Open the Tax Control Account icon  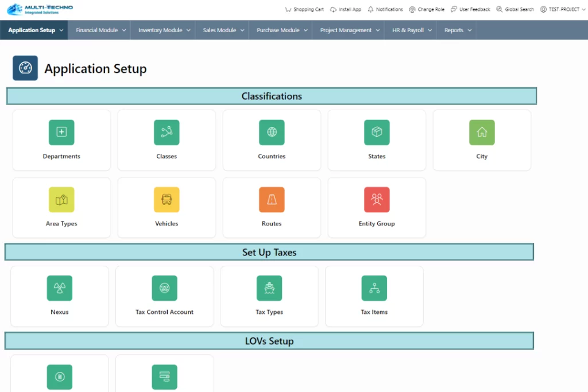164,288
